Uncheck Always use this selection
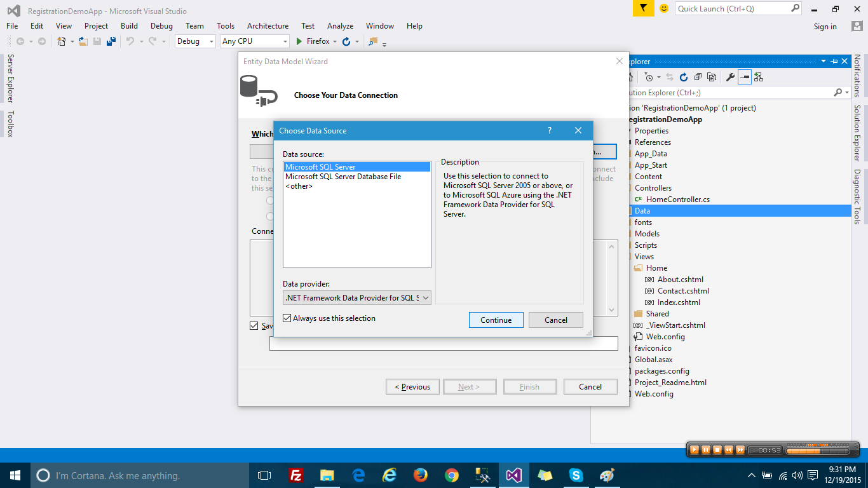The image size is (868, 488). [287, 318]
